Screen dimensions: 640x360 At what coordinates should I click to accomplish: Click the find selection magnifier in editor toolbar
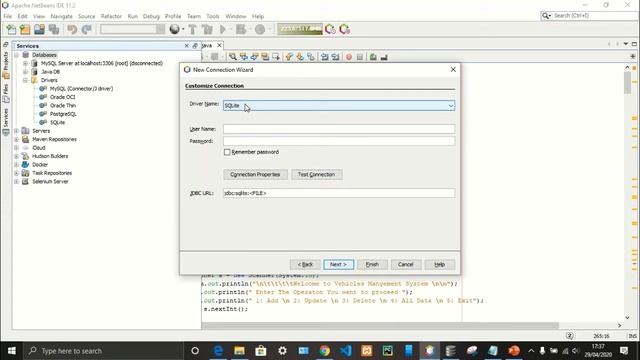pos(233,57)
